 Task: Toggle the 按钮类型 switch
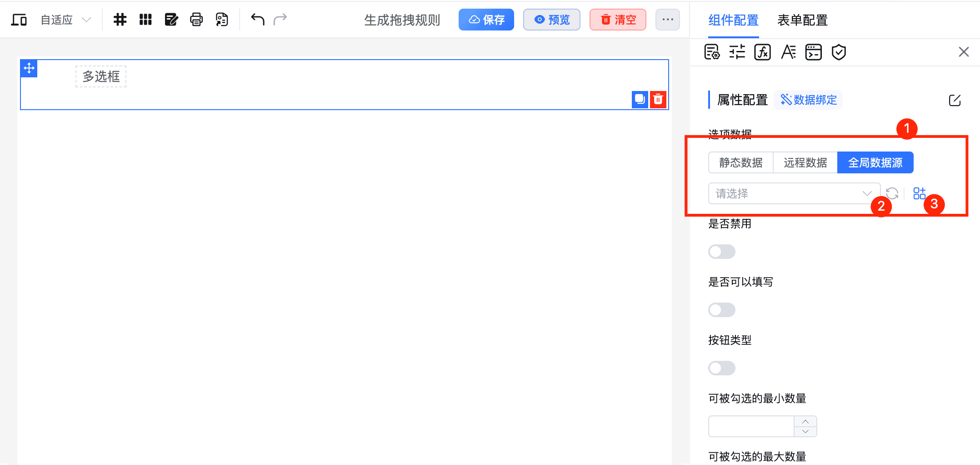[x=721, y=368]
